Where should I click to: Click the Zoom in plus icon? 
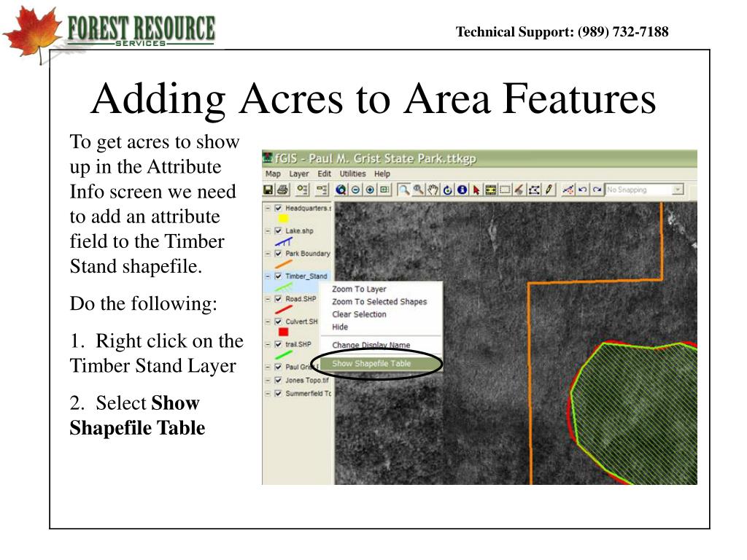click(370, 190)
